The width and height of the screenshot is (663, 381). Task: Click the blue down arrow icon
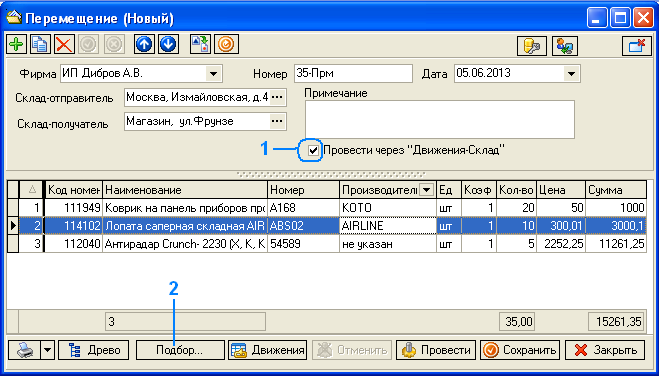pyautogui.click(x=168, y=44)
